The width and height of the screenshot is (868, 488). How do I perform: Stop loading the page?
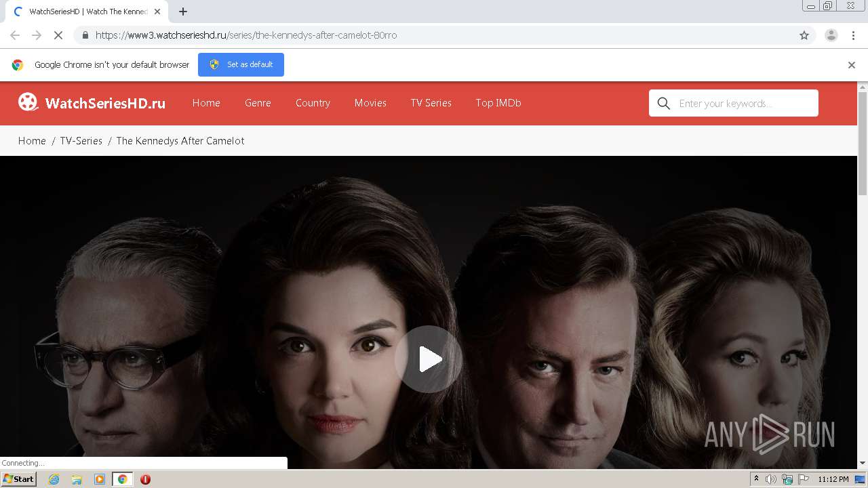click(x=58, y=35)
